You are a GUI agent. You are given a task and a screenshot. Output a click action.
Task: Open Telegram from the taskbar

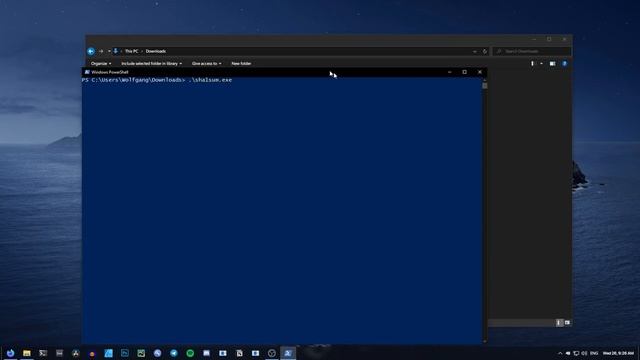174,353
